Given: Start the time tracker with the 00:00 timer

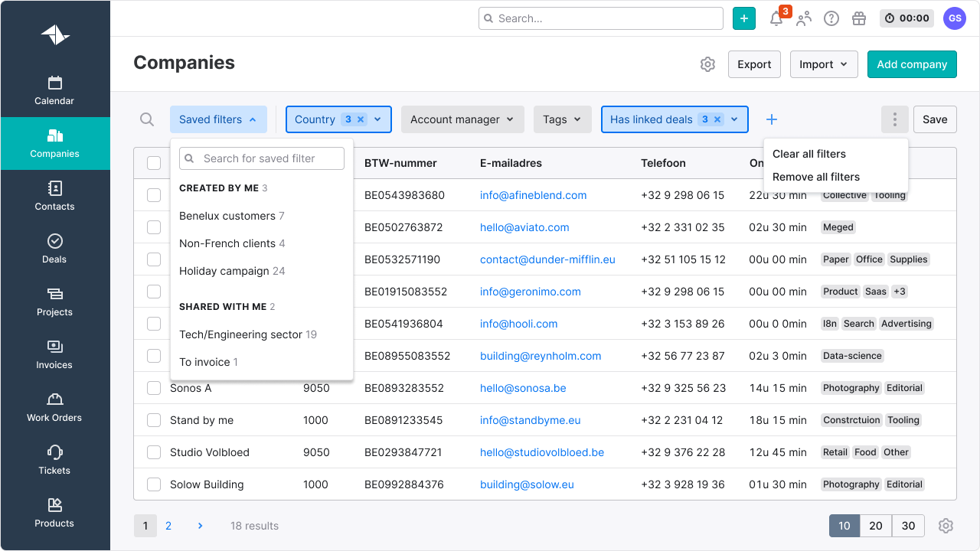Looking at the screenshot, I should click(906, 18).
